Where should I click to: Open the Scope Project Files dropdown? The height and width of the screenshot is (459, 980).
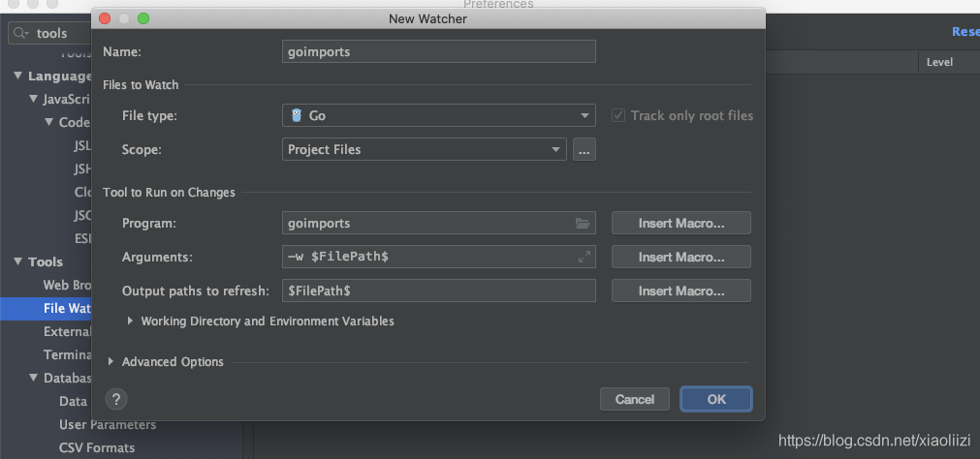click(x=424, y=150)
